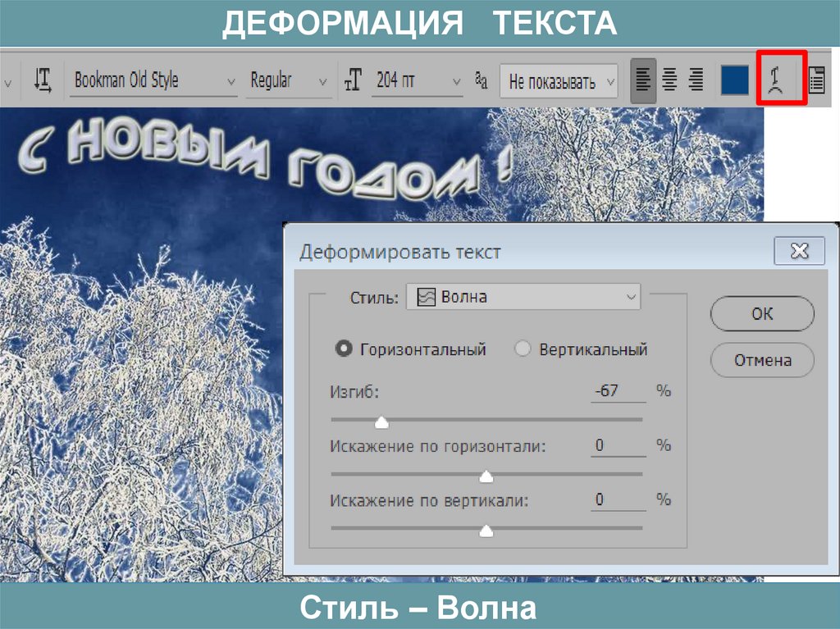
Task: Click the font size icon
Action: 354,80
